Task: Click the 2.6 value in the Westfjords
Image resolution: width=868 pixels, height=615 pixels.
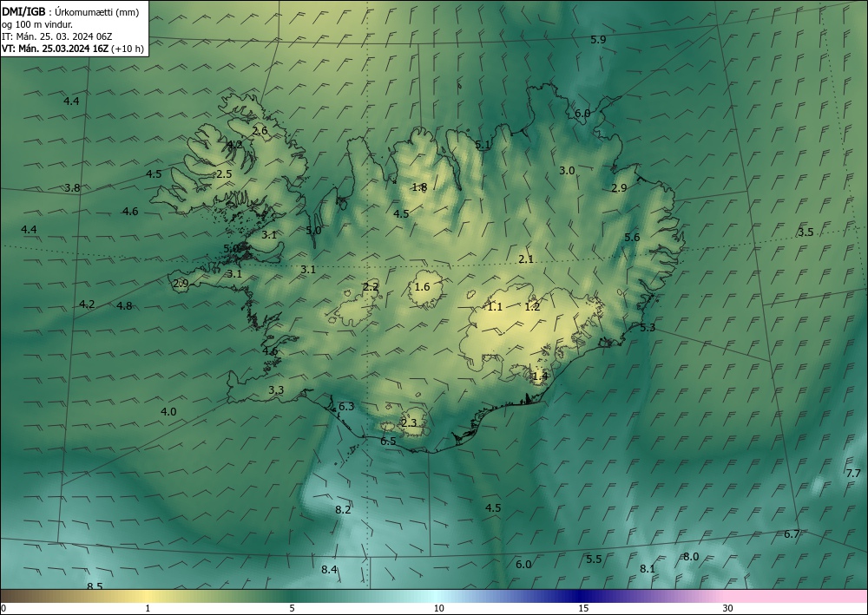Action: click(x=260, y=131)
